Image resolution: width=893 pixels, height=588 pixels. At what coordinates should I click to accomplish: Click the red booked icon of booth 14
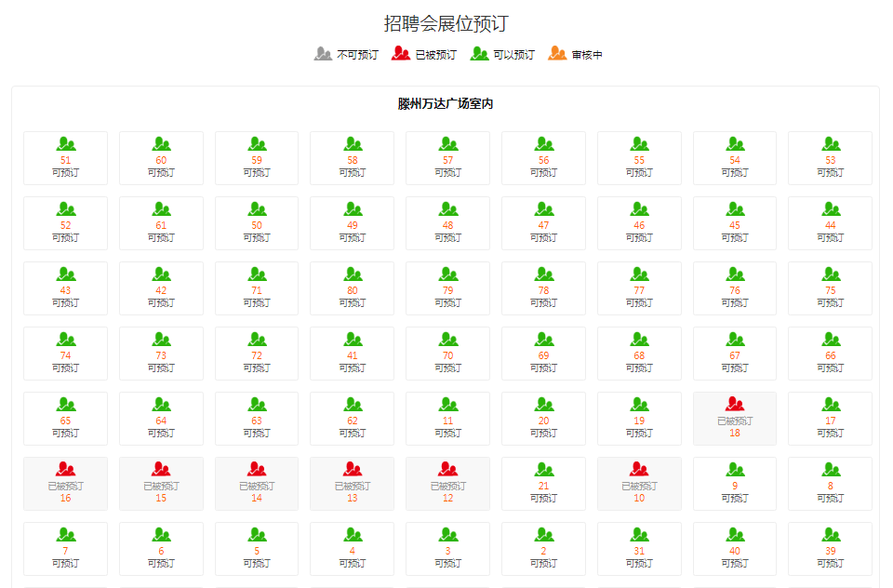[258, 469]
